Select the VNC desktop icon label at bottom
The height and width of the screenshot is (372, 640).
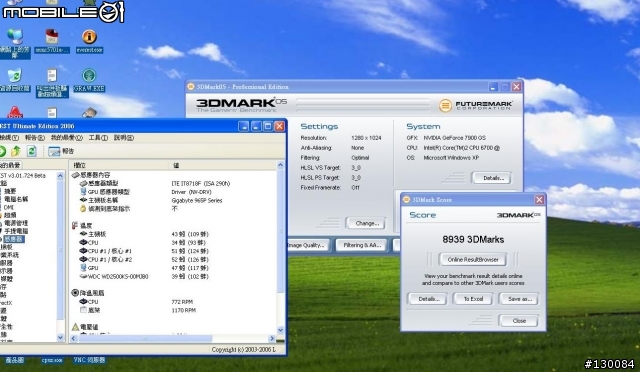pyautogui.click(x=89, y=360)
